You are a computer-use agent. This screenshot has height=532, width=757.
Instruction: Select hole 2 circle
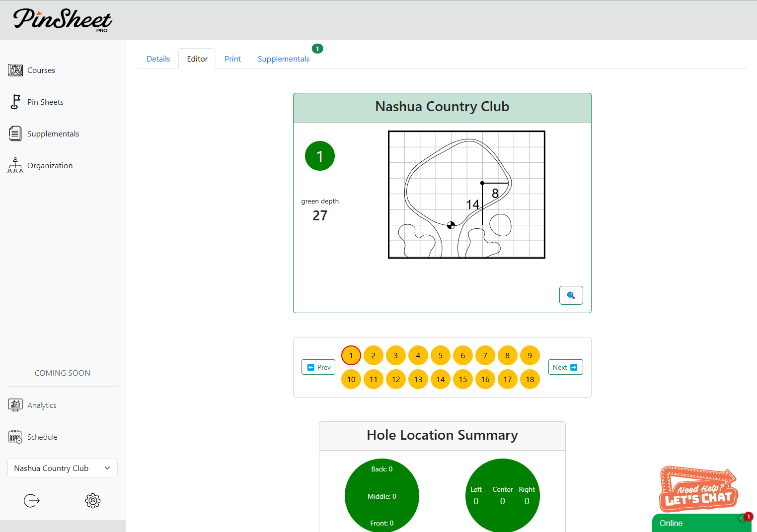(374, 355)
